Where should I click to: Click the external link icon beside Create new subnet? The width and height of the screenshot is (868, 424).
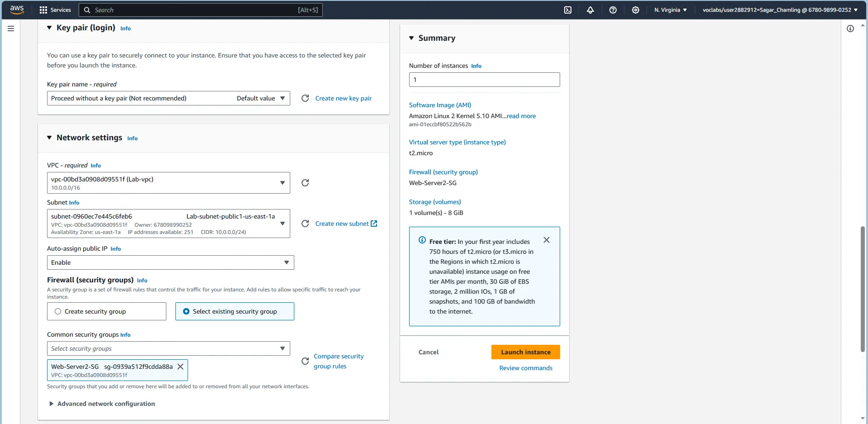coord(374,224)
